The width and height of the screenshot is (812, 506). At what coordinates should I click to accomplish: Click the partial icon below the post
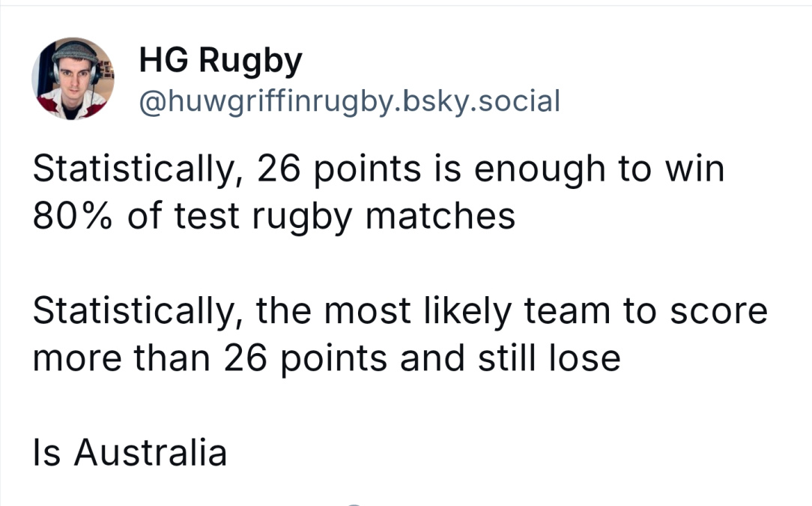click(x=354, y=503)
